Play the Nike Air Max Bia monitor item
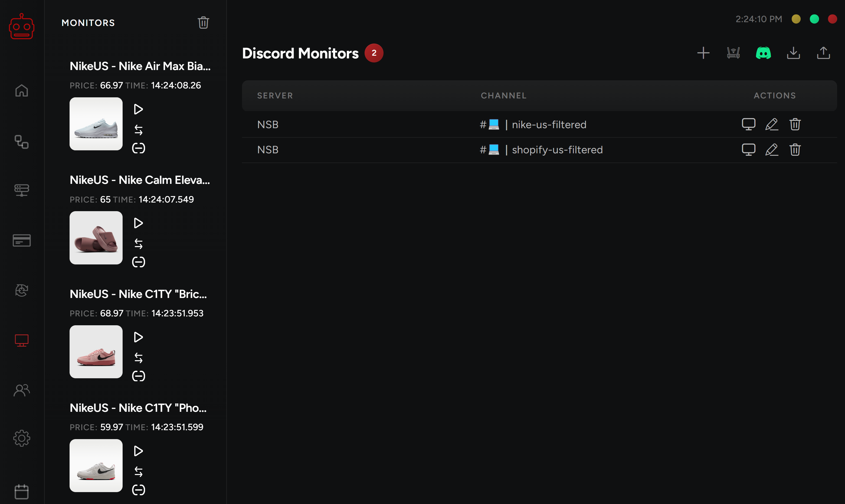Viewport: 845px width, 504px height. (138, 109)
